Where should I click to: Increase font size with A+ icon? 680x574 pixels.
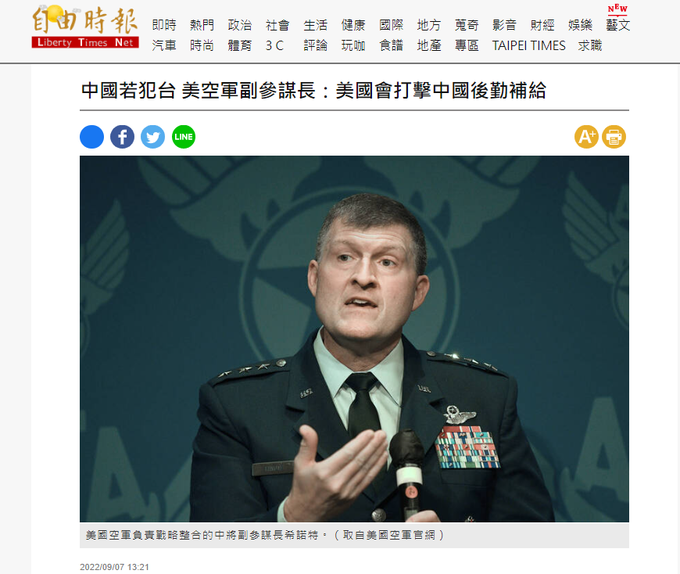point(586,137)
